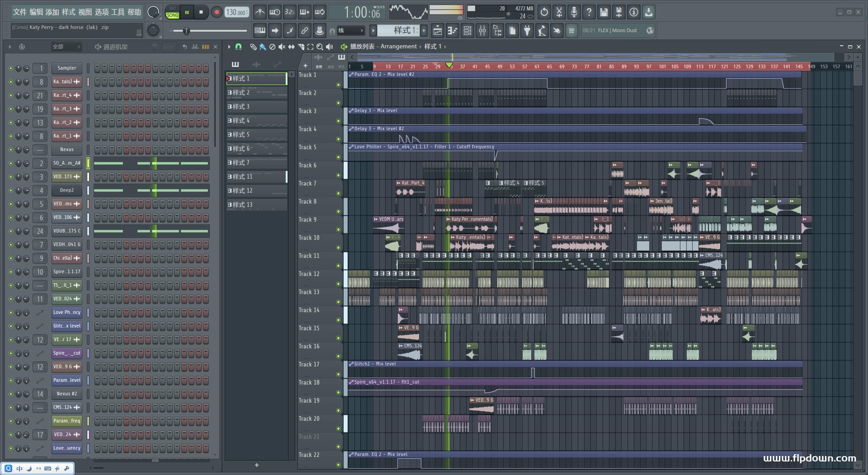Select the paint brush tool in playlist

click(x=262, y=47)
